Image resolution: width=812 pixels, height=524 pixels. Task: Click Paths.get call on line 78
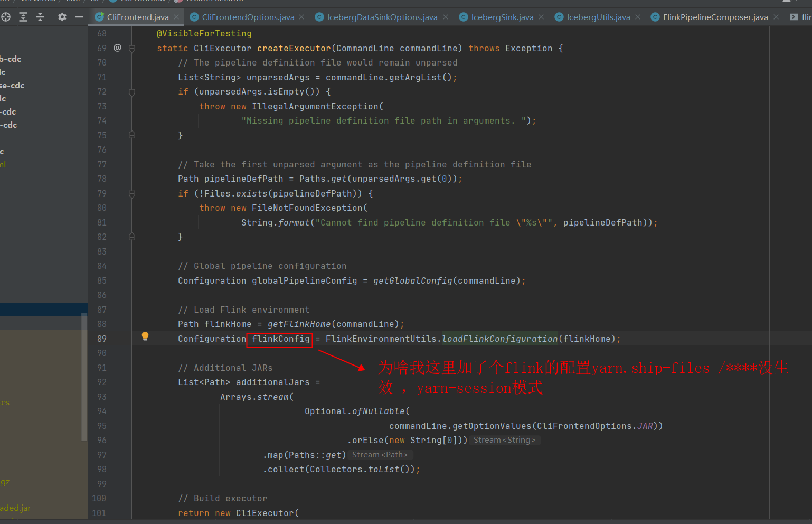point(323,179)
